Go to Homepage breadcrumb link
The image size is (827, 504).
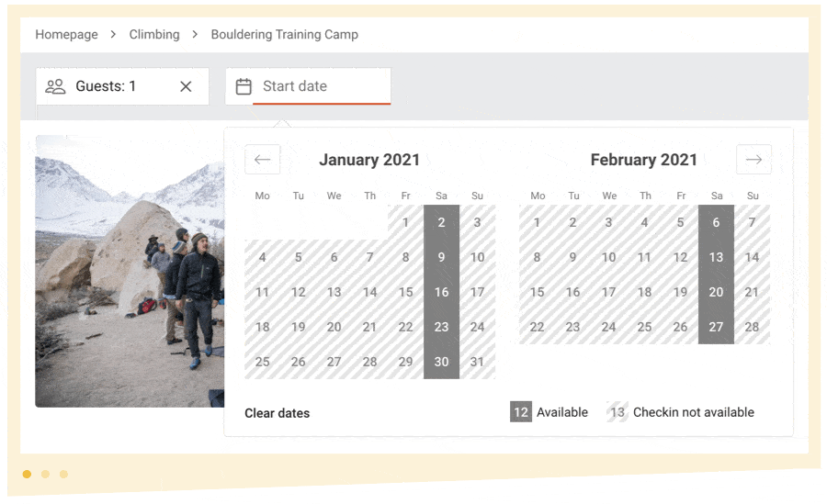pyautogui.click(x=66, y=34)
